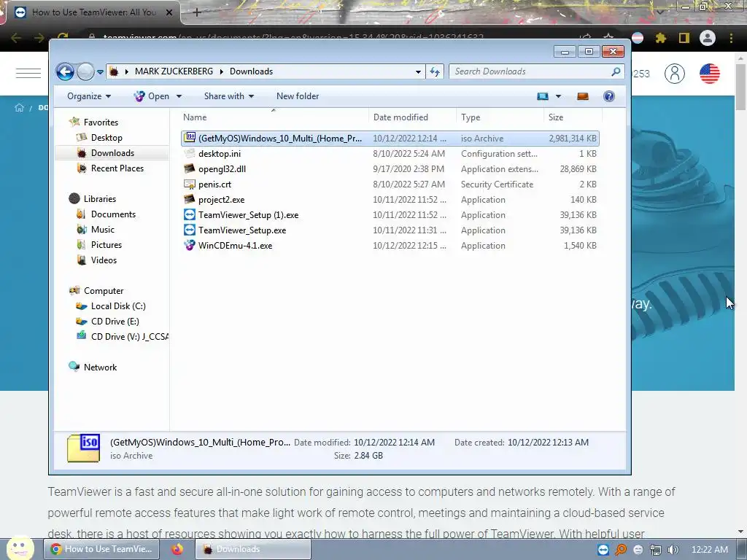Close the How to Use TeamViewer tab

pyautogui.click(x=169, y=12)
